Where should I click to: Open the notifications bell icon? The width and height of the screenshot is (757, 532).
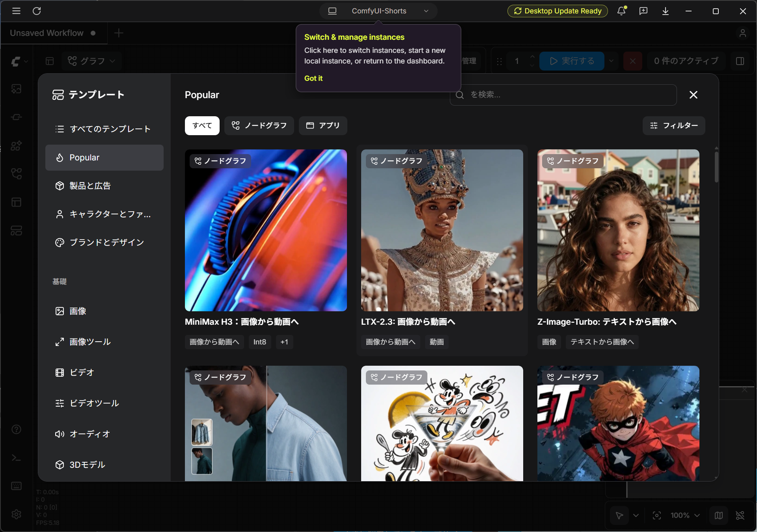tap(621, 11)
